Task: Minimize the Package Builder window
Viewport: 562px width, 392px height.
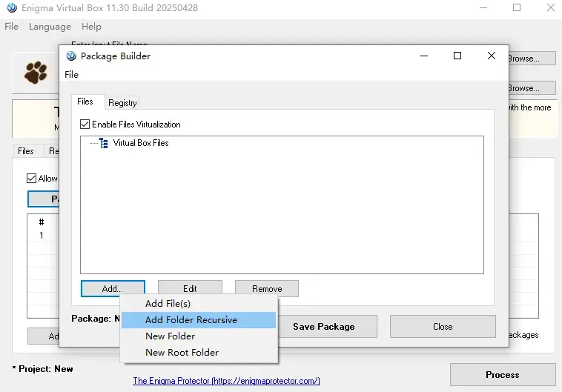Action: click(x=424, y=56)
